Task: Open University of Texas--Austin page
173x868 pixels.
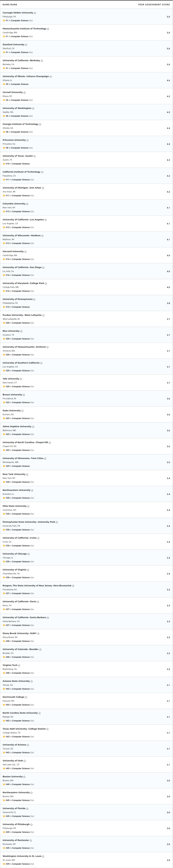Action: tap(18, 156)
